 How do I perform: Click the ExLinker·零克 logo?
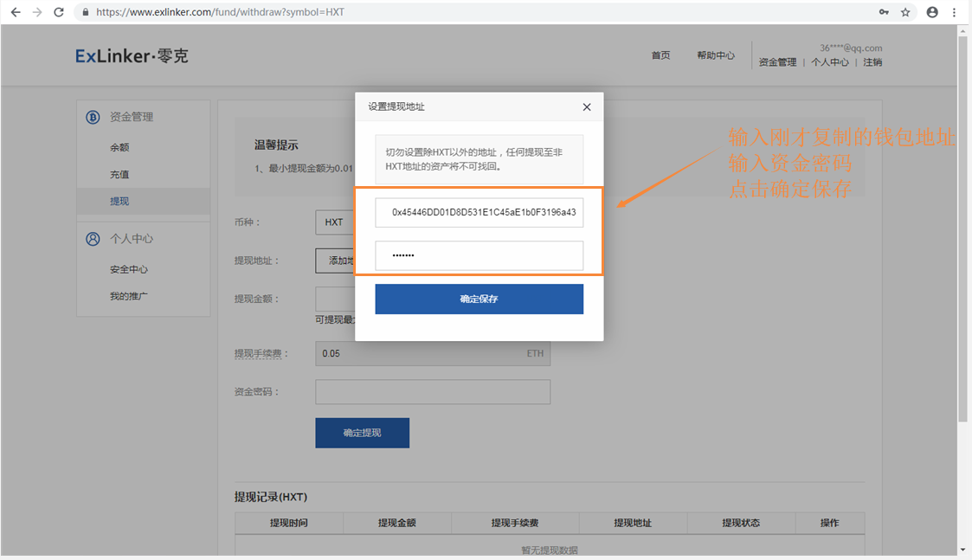pyautogui.click(x=132, y=55)
